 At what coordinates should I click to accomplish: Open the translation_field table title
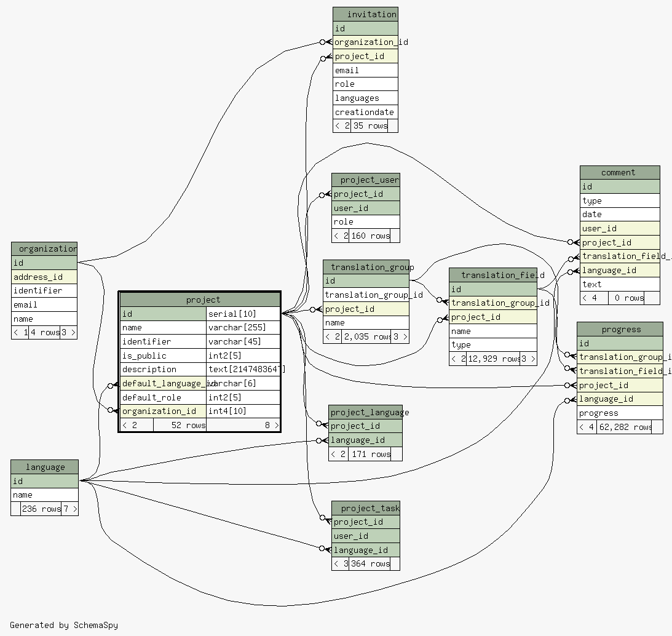click(492, 275)
